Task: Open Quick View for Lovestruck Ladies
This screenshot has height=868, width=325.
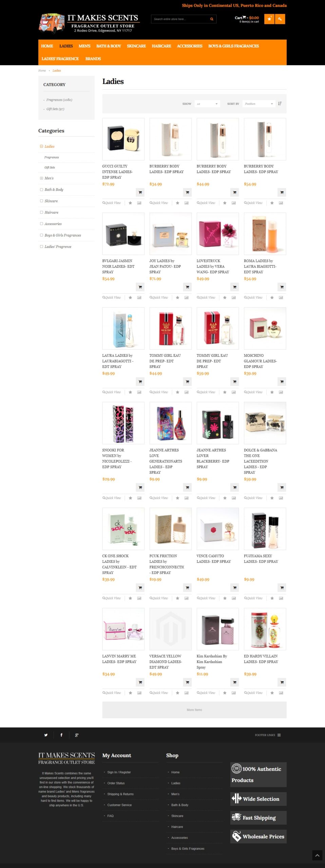Action: pos(206,297)
